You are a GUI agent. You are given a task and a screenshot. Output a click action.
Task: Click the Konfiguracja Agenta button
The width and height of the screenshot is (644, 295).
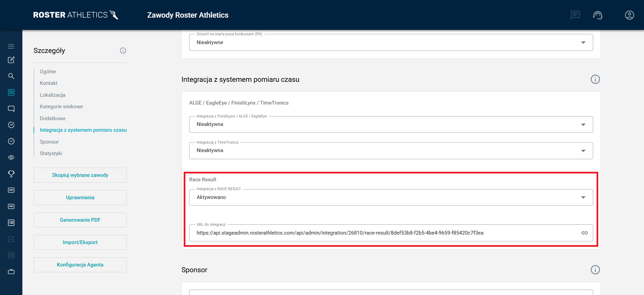coord(80,265)
